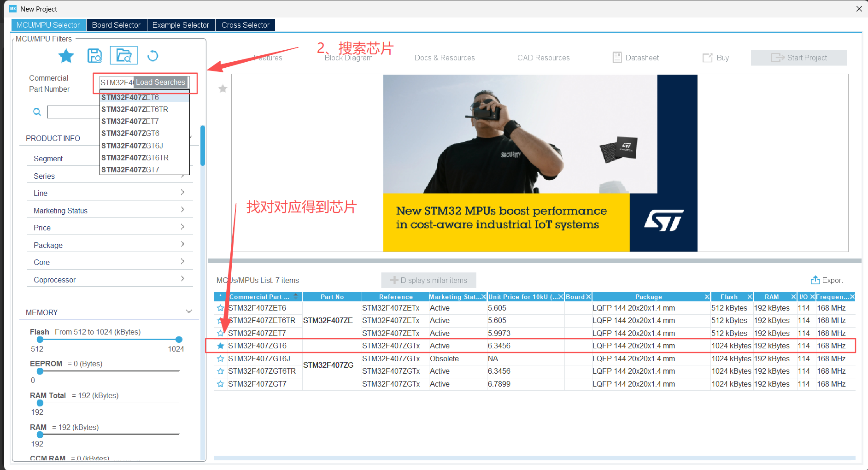
Task: Remove the Marketing Status column with its X
Action: point(483,297)
